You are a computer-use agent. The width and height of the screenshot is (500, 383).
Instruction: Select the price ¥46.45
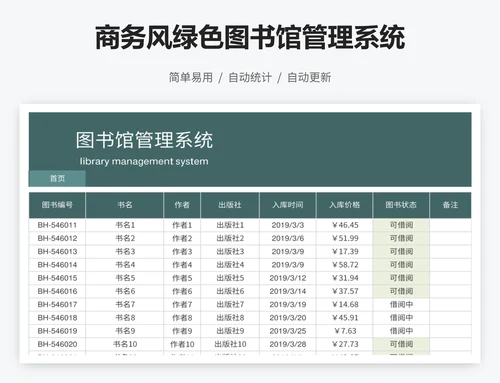(x=345, y=225)
